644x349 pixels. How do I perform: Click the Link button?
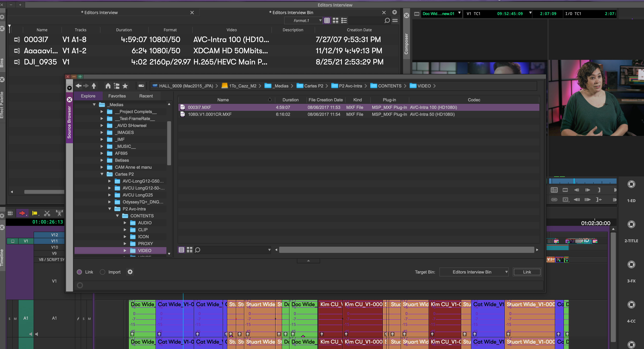[x=527, y=272]
